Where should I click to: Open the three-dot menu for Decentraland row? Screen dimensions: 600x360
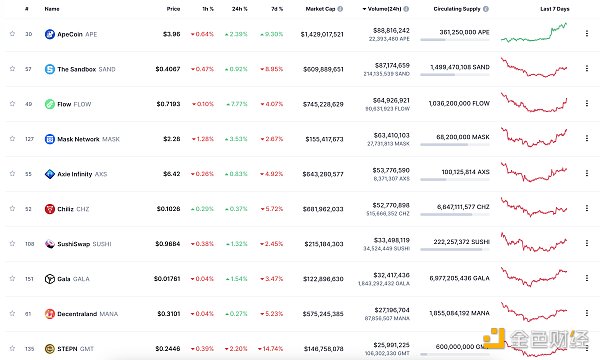(x=587, y=313)
